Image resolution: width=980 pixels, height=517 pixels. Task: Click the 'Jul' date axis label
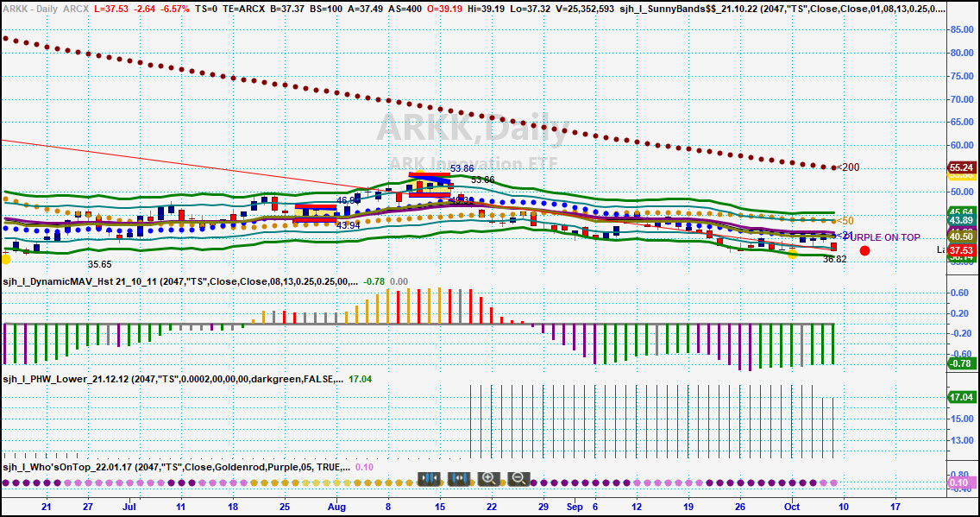click(129, 506)
